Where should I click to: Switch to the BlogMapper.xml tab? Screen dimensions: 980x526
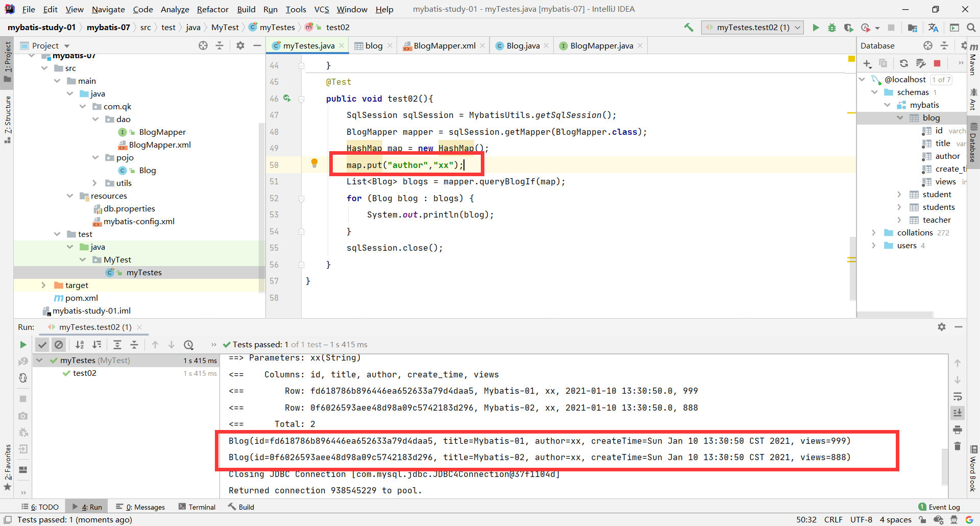(x=443, y=45)
